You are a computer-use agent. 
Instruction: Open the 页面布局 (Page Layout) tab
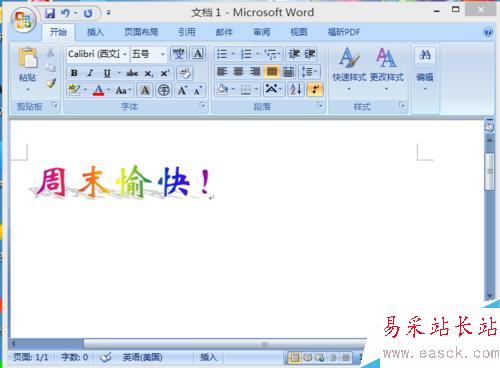[x=141, y=32]
